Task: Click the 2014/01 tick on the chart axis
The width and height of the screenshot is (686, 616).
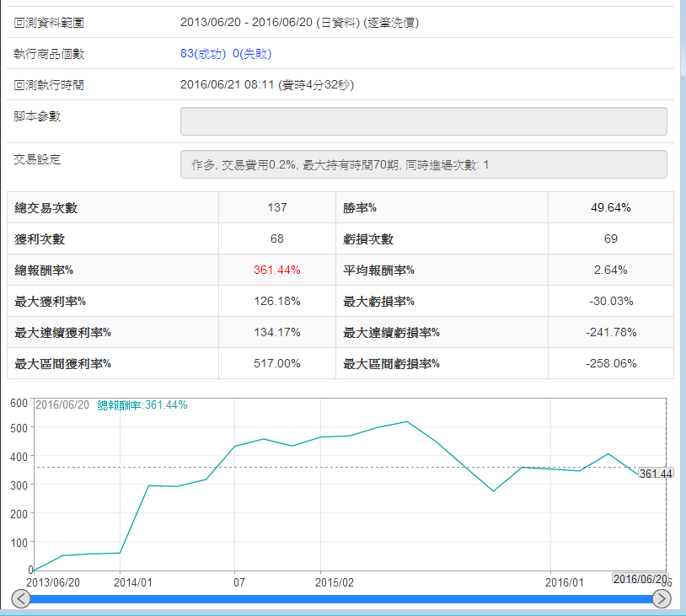Action: 133,582
